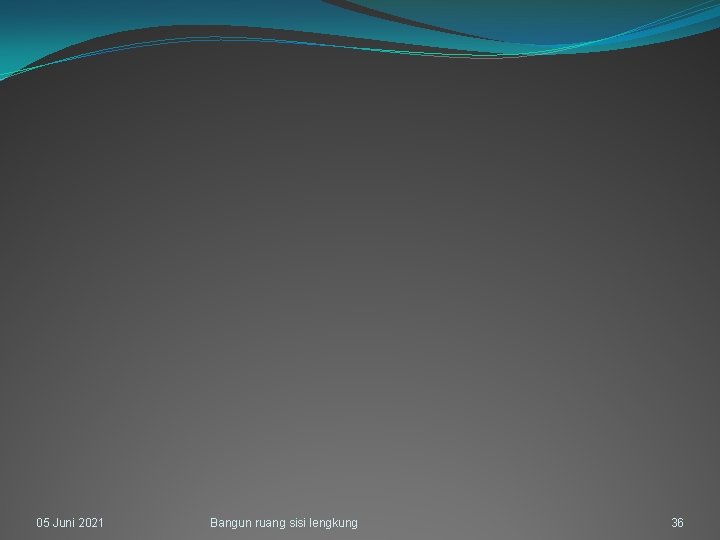Select the word Juni in date
The image size is (720, 540).
point(63,523)
